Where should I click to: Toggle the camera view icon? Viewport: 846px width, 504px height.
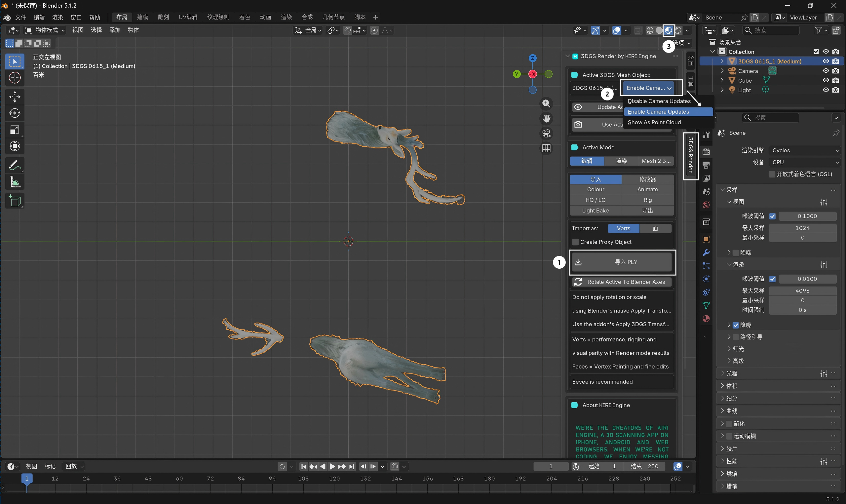[x=546, y=134]
